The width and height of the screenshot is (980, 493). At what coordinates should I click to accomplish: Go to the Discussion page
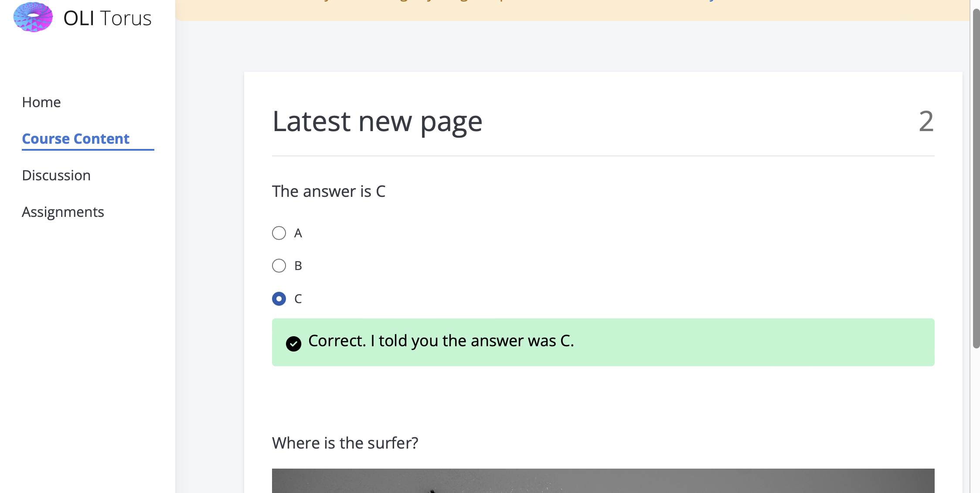pyautogui.click(x=56, y=175)
